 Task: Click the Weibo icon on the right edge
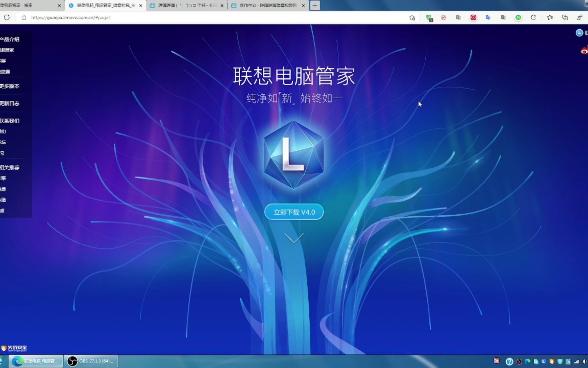click(x=584, y=51)
